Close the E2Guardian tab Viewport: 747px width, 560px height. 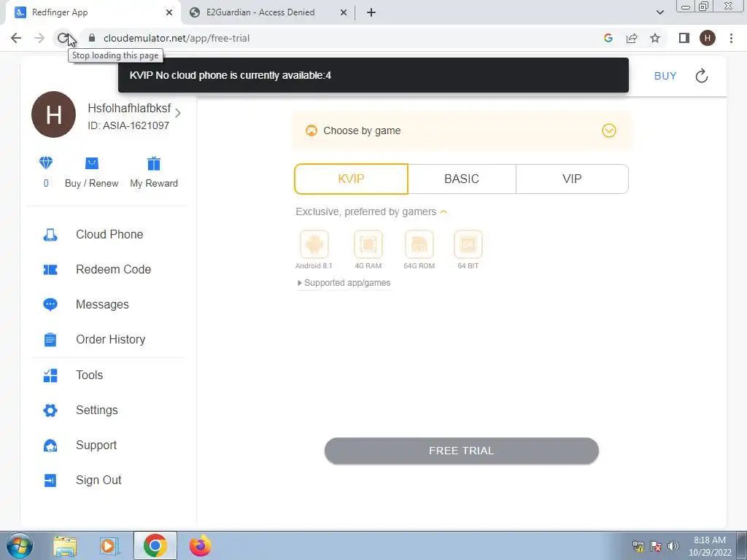[344, 12]
